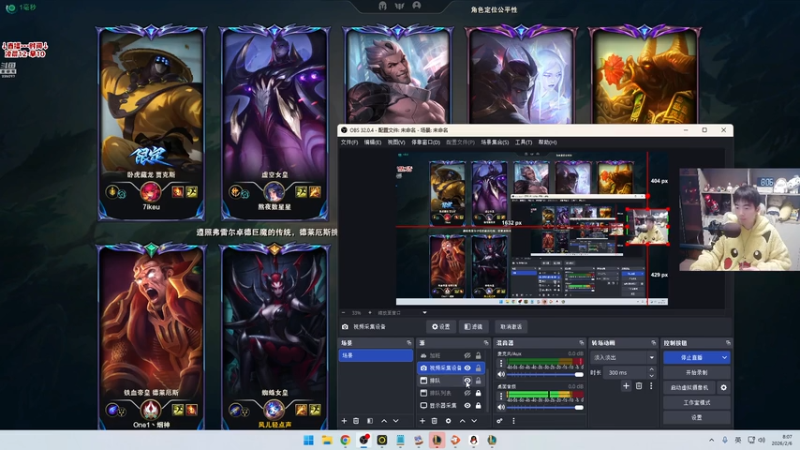Image resolution: width=800 pixels, height=450 pixels.
Task: Toggle lock on the first source
Action: (x=478, y=356)
